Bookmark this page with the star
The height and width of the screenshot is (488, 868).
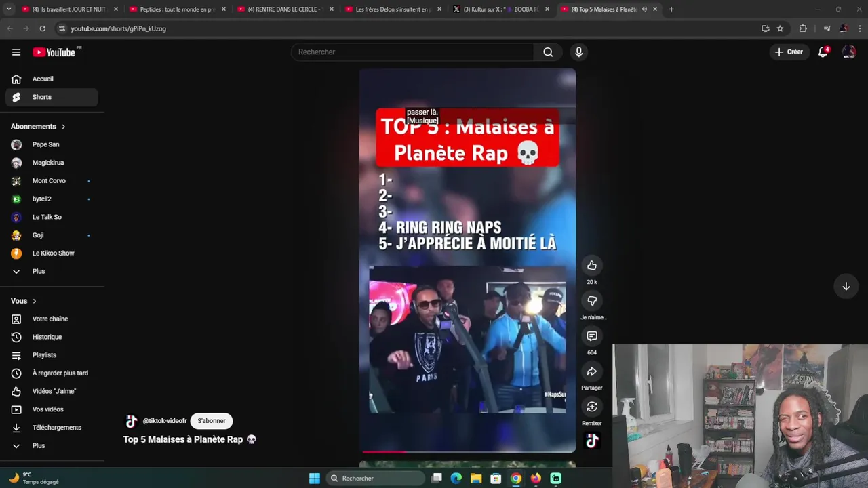tap(780, 28)
